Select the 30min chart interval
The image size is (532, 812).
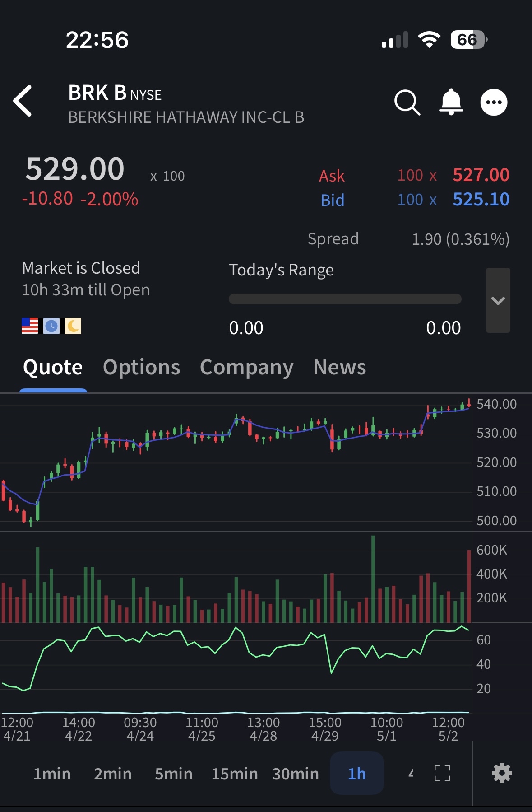point(296,774)
